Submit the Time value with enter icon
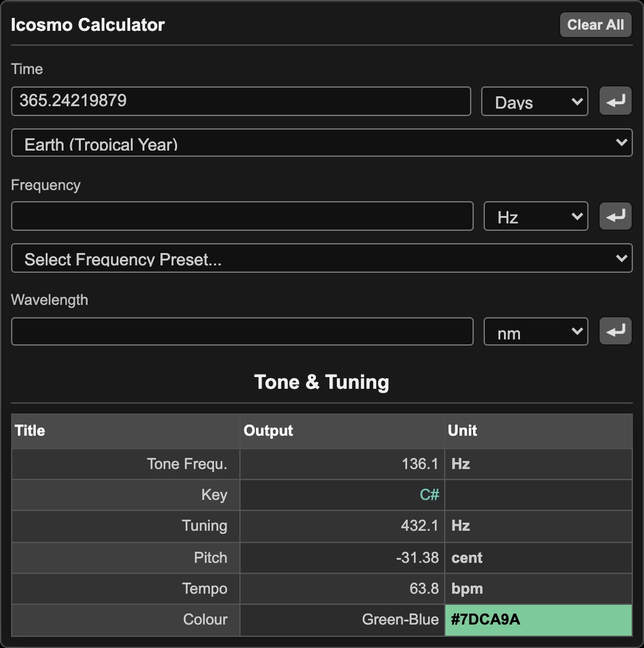Screen dimensions: 644x648 (x=615, y=101)
